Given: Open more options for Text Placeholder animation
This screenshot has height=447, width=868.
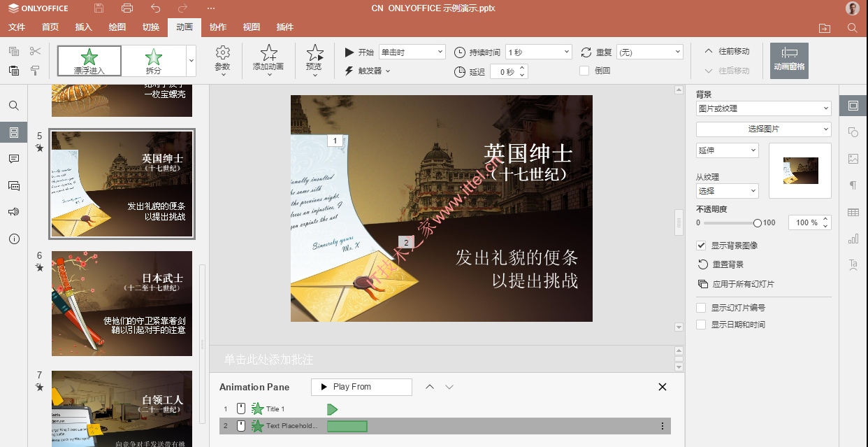Looking at the screenshot, I should tap(663, 426).
